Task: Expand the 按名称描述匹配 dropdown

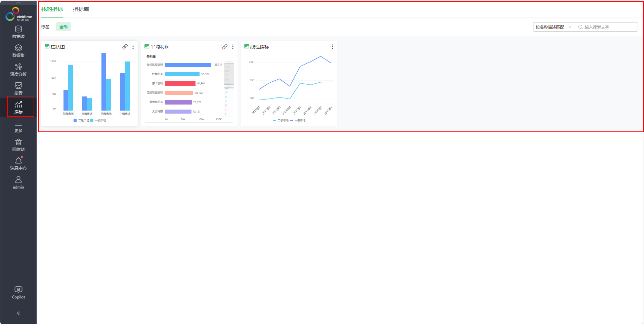Action: click(x=553, y=27)
